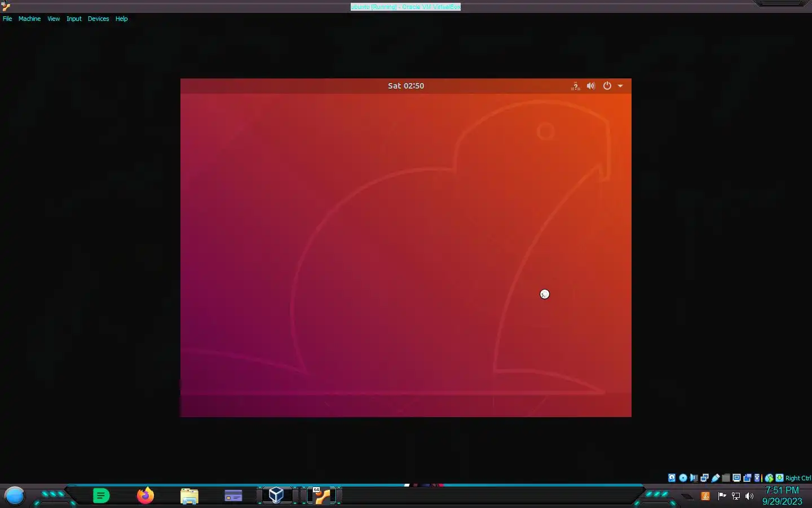The width and height of the screenshot is (812, 508).
Task: Click the USB devices indicator icon
Action: click(x=716, y=478)
